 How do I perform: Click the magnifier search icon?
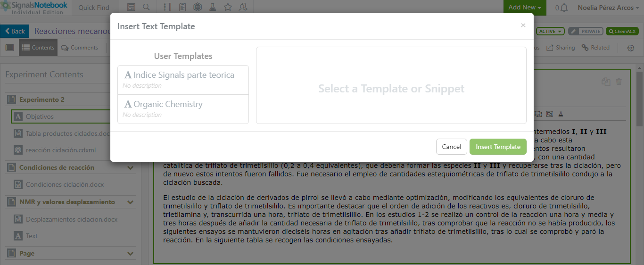pyautogui.click(x=146, y=8)
